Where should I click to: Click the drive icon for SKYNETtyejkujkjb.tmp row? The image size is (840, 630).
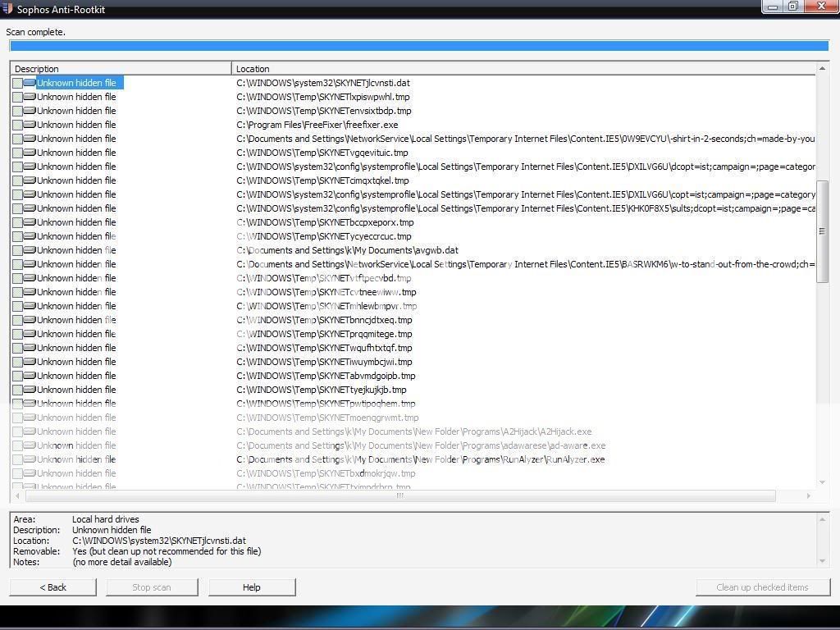[30, 389]
